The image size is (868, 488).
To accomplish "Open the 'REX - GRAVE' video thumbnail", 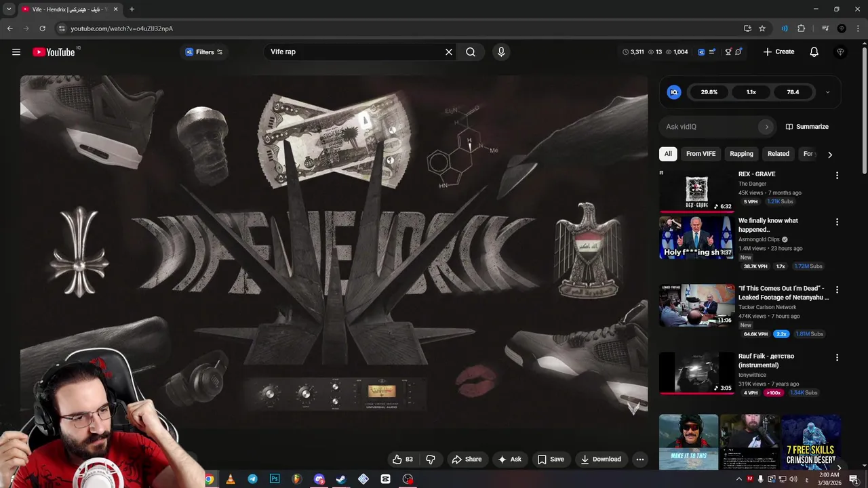I will click(x=696, y=191).
